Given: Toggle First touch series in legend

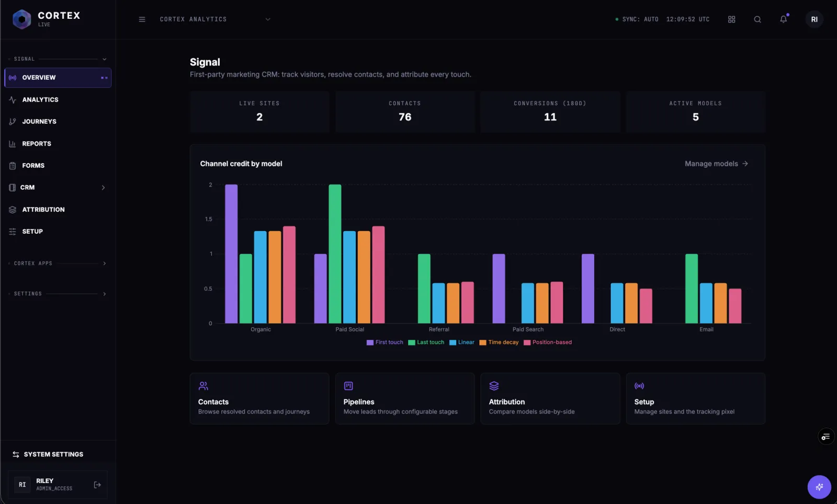Looking at the screenshot, I should tap(385, 342).
